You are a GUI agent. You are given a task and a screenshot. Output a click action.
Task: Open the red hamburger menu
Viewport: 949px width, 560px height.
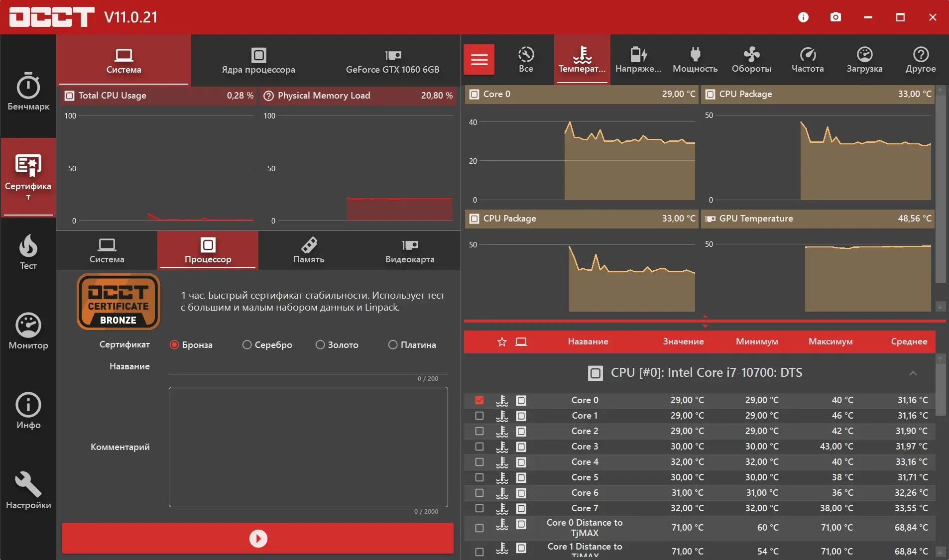click(x=479, y=60)
